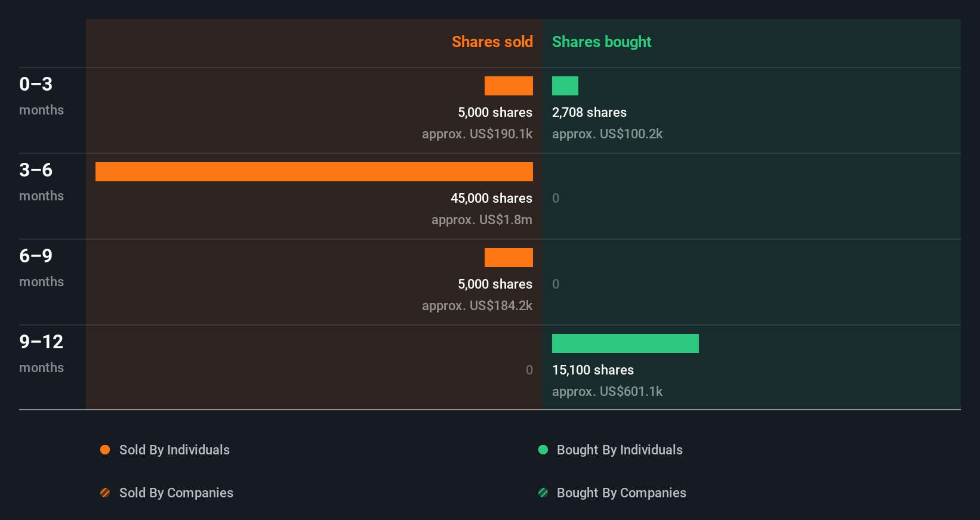Click the zero bought value in 3–6 months
The image size is (980, 520).
coord(556,198)
